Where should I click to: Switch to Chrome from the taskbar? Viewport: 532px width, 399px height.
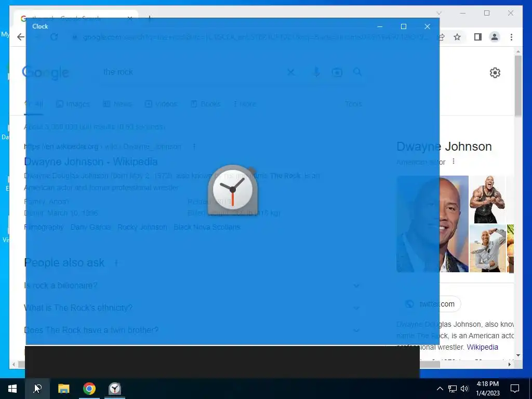[89, 389]
